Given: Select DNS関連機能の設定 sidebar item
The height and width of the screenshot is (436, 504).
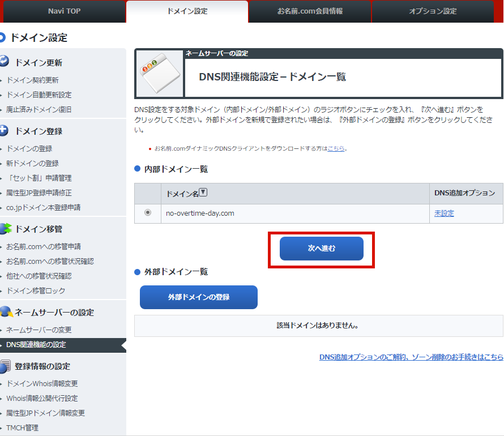Looking at the screenshot, I should coord(63,345).
